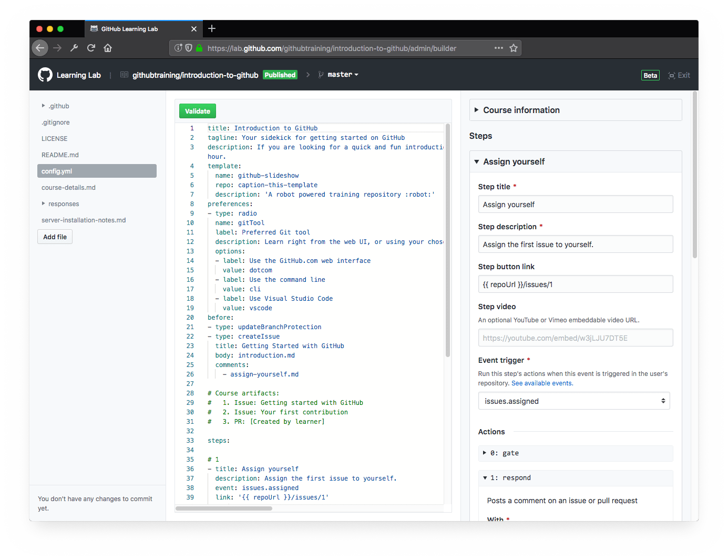728x560 pixels.
Task: Click the browser forward arrow
Action: 57,48
